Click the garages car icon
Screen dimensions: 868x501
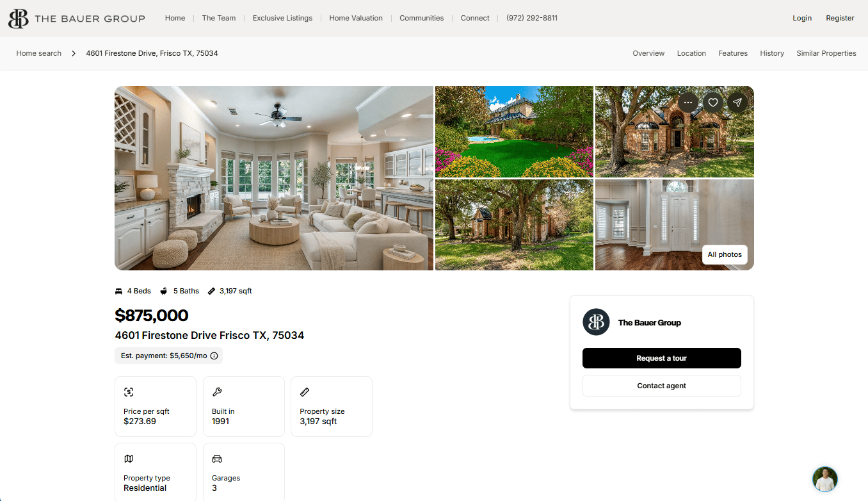[217, 459]
